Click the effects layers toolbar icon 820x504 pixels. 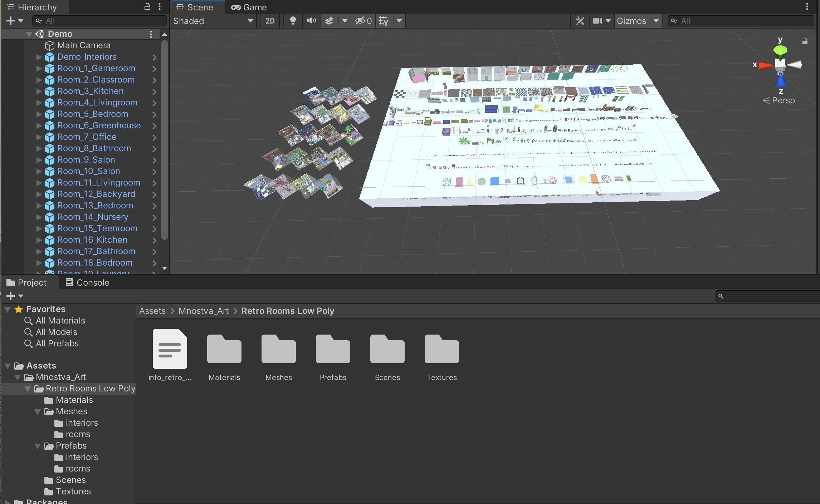tap(329, 21)
